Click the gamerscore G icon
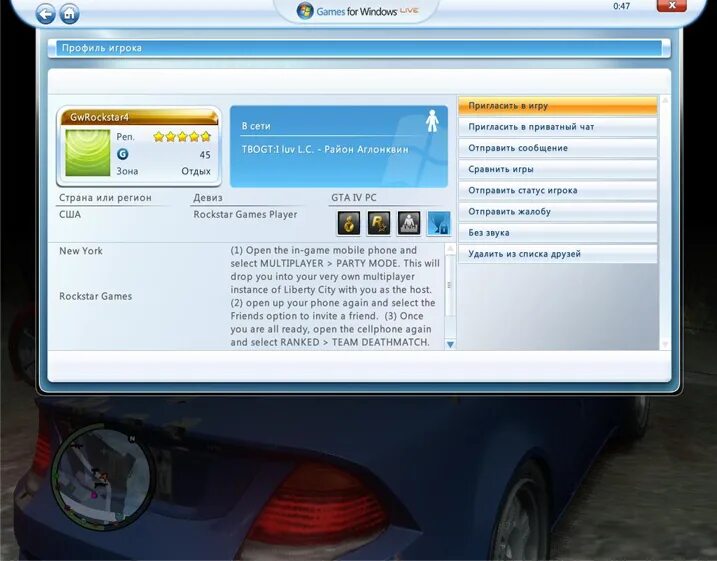 pos(123,154)
